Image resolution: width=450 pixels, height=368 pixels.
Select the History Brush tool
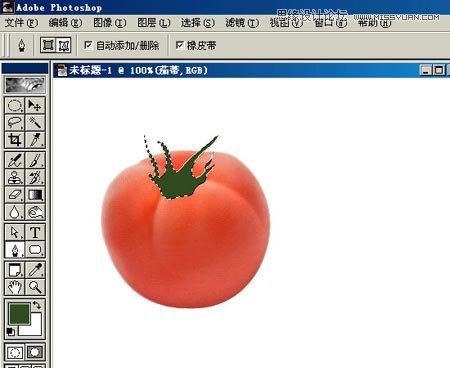click(x=35, y=177)
